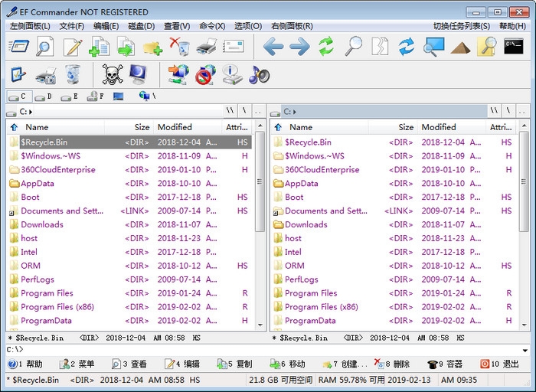The height and width of the screenshot is (392, 536).
Task: Click the drive information icon
Action: point(232,74)
